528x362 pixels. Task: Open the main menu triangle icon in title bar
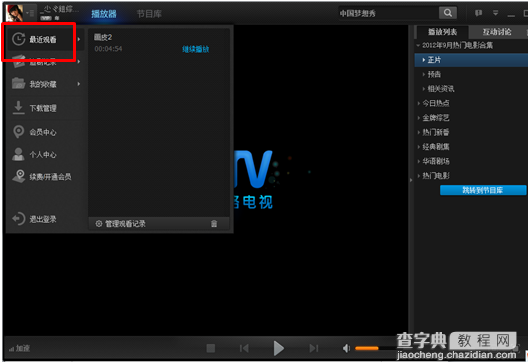pos(495,13)
